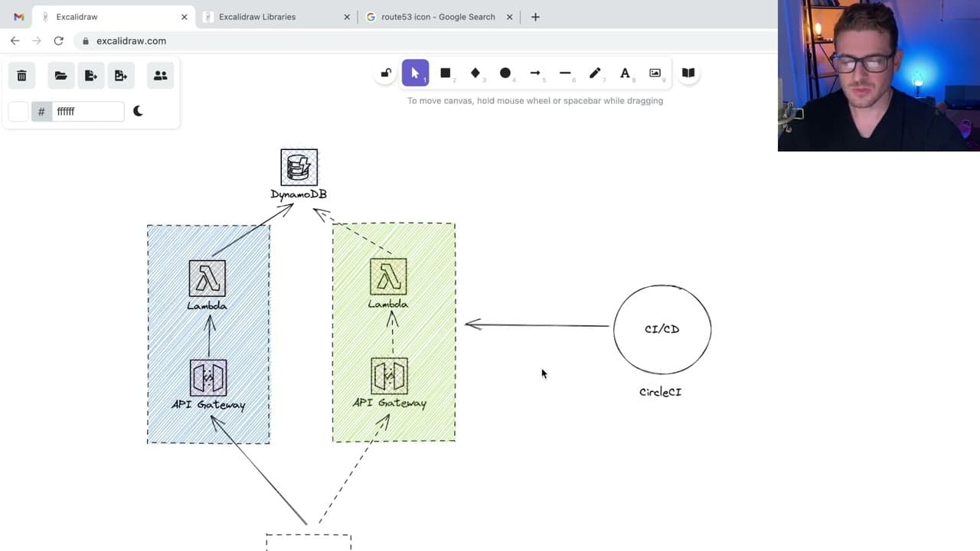Select the Line tool
This screenshot has height=551, width=980.
pos(565,73)
